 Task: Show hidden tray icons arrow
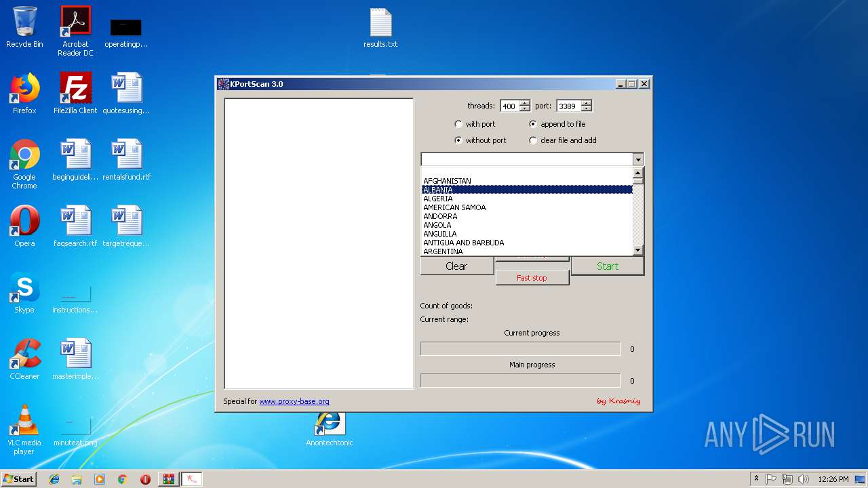coord(757,479)
